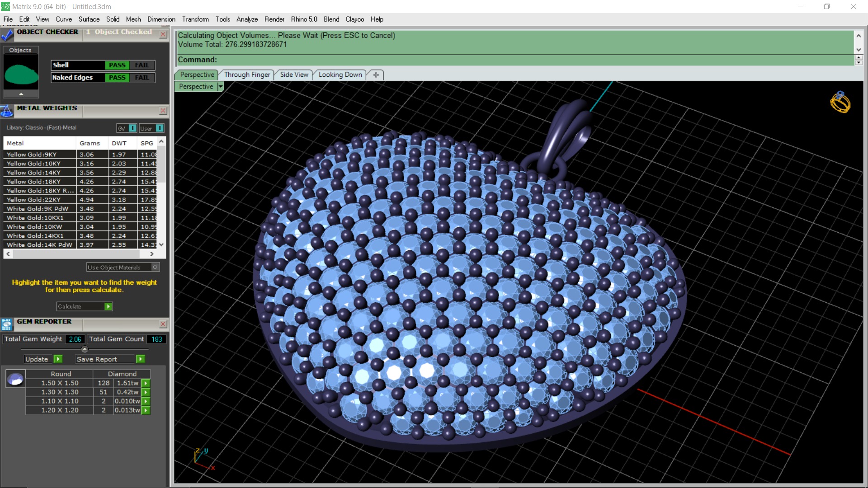
Task: Open the Mesh menu
Action: coord(133,19)
